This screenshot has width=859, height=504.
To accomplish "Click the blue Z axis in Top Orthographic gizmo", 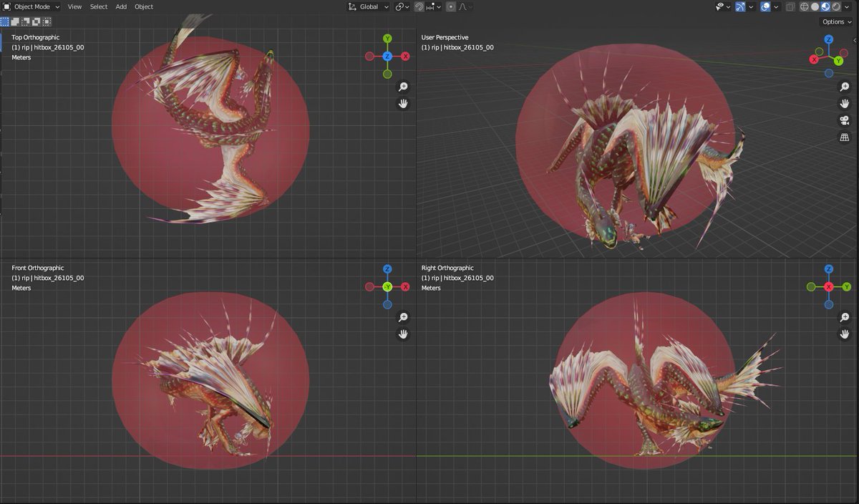I will [x=387, y=56].
